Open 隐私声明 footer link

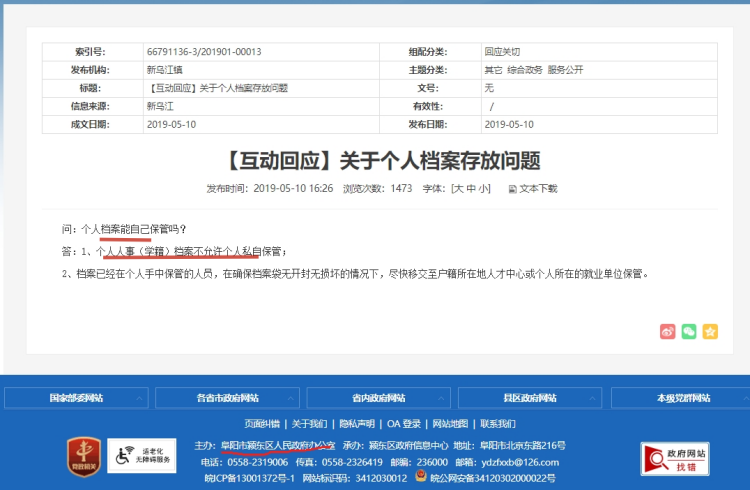[357, 423]
